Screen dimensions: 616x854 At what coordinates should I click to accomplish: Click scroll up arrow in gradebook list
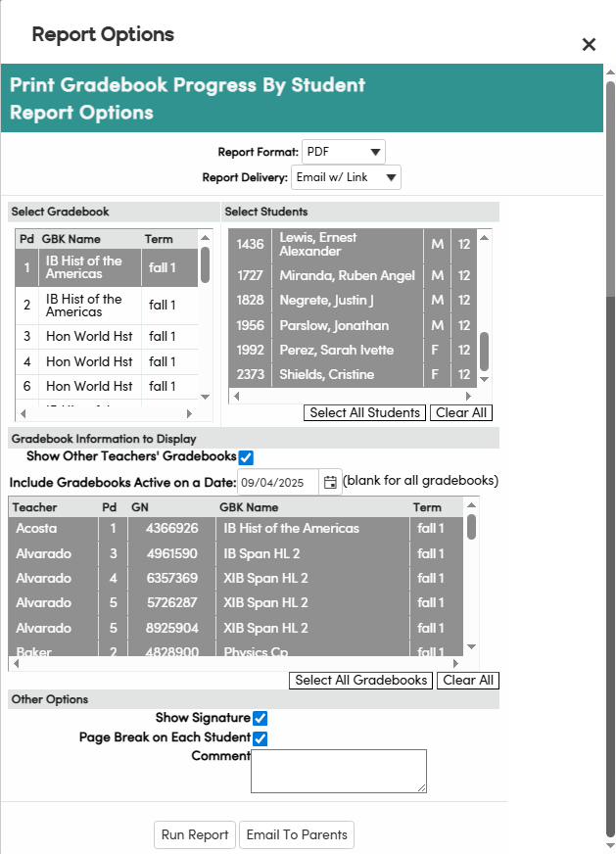(x=206, y=237)
